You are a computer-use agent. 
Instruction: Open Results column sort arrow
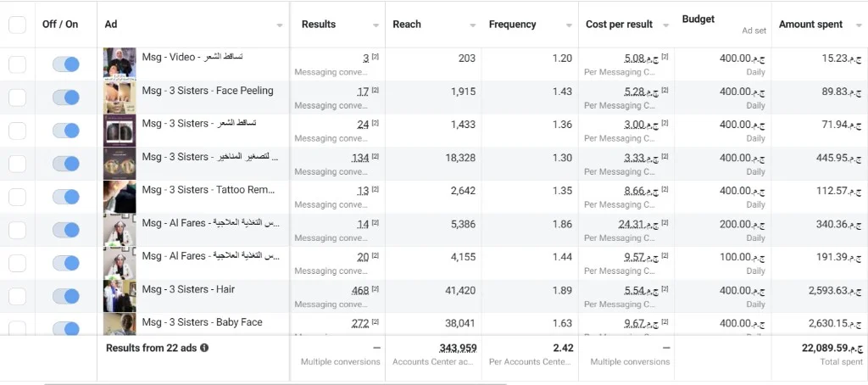pos(376,25)
